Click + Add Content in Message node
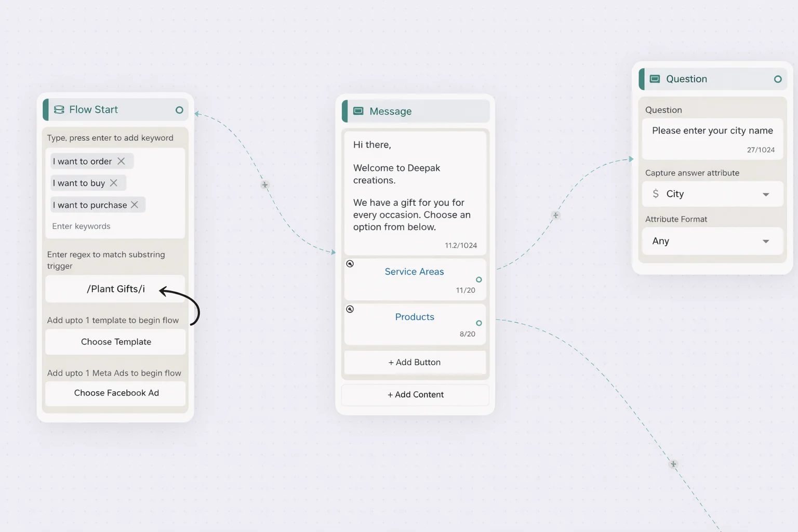Image resolution: width=798 pixels, height=532 pixels. (x=415, y=395)
